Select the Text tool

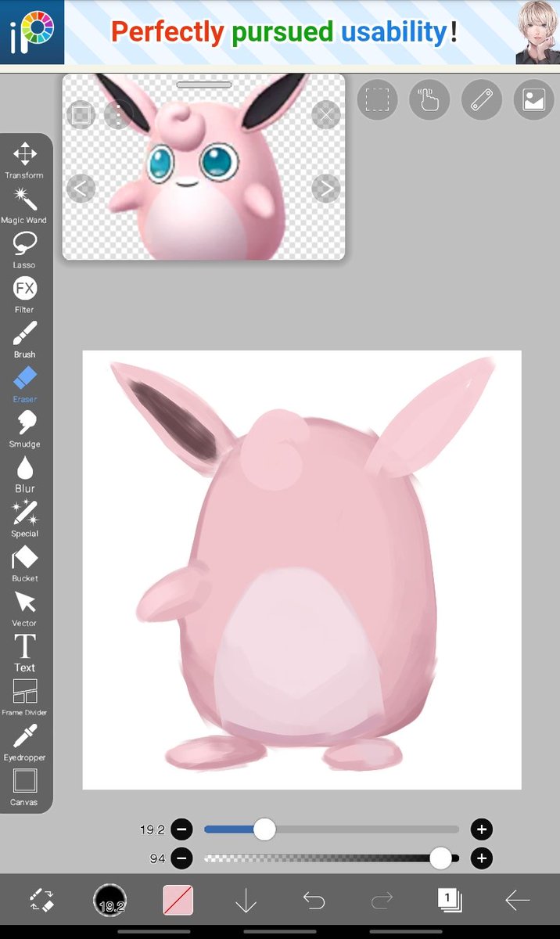[25, 653]
